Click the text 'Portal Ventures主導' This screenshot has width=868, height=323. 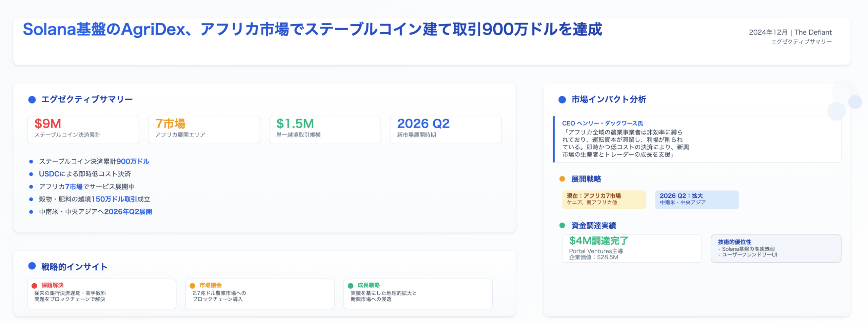pyautogui.click(x=596, y=251)
